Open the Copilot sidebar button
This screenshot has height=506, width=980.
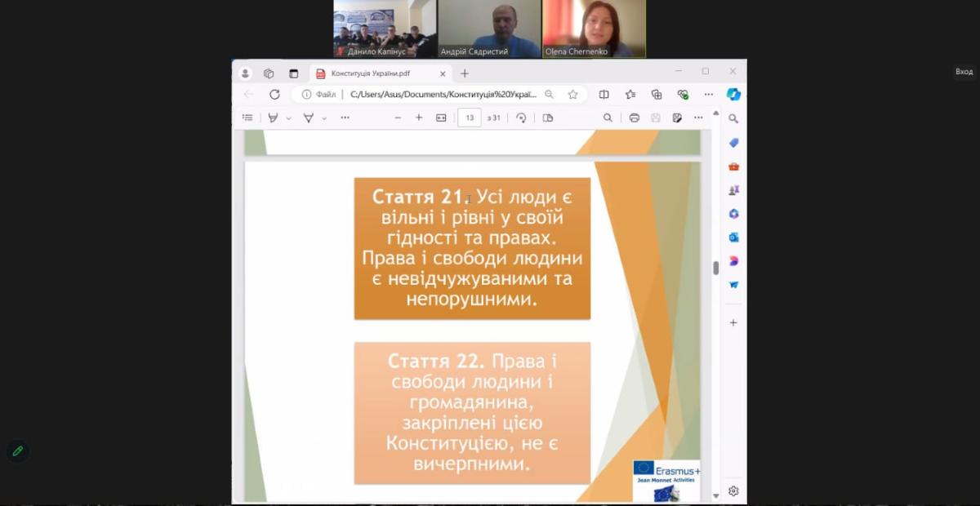pos(733,95)
